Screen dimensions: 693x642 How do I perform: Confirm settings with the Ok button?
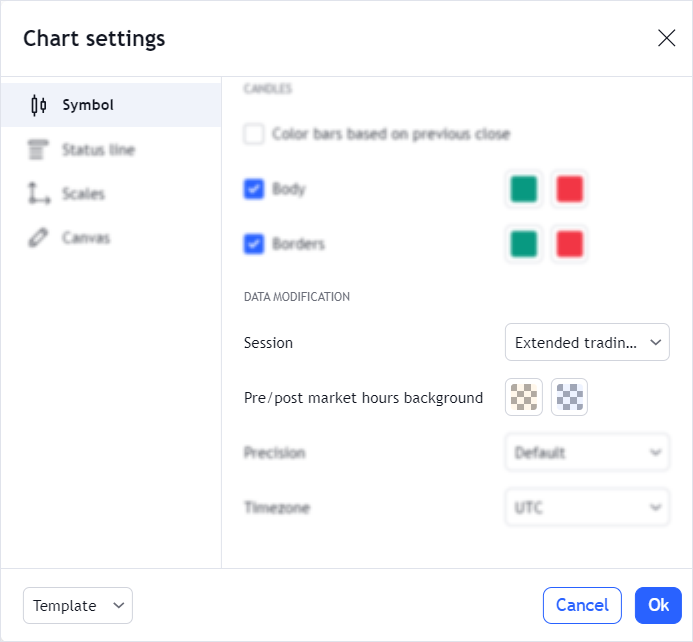point(658,605)
